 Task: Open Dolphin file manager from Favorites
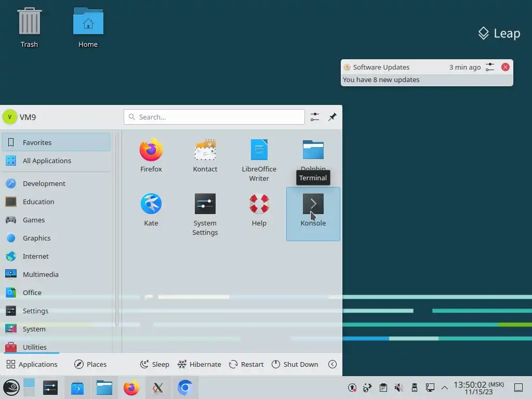click(313, 154)
